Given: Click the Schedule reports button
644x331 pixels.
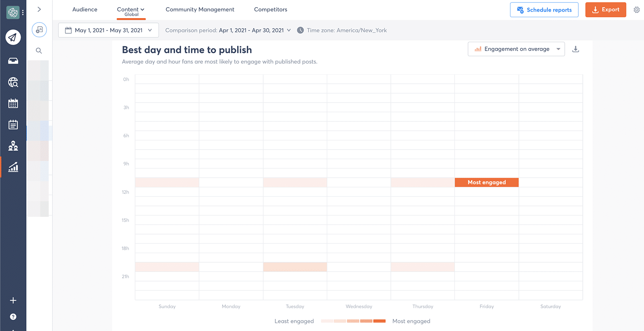Looking at the screenshot, I should click(x=544, y=10).
